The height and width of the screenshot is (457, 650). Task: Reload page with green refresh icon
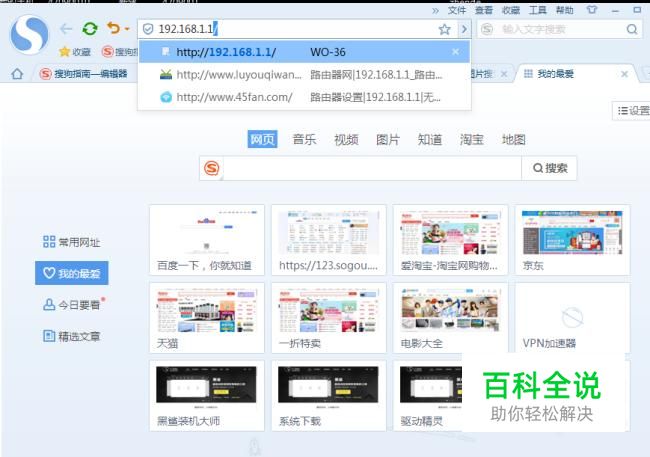90,29
